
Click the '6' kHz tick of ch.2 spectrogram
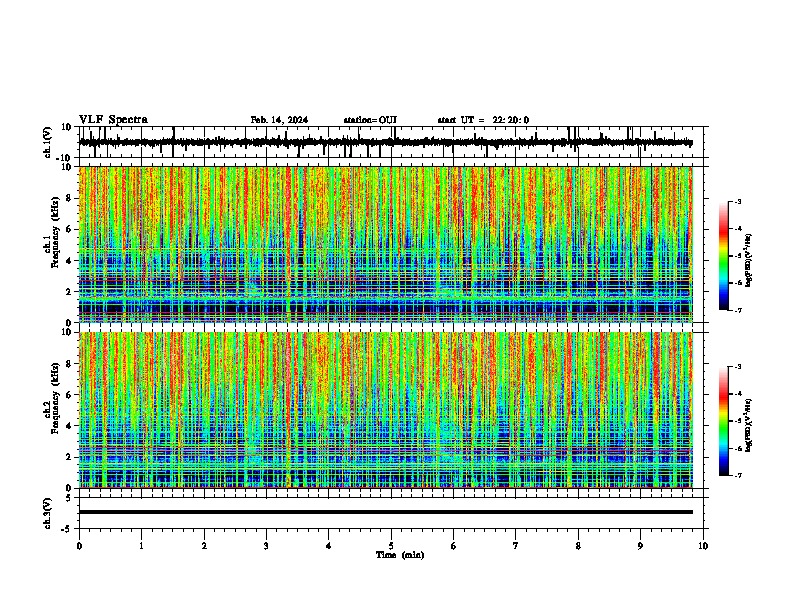70,395
